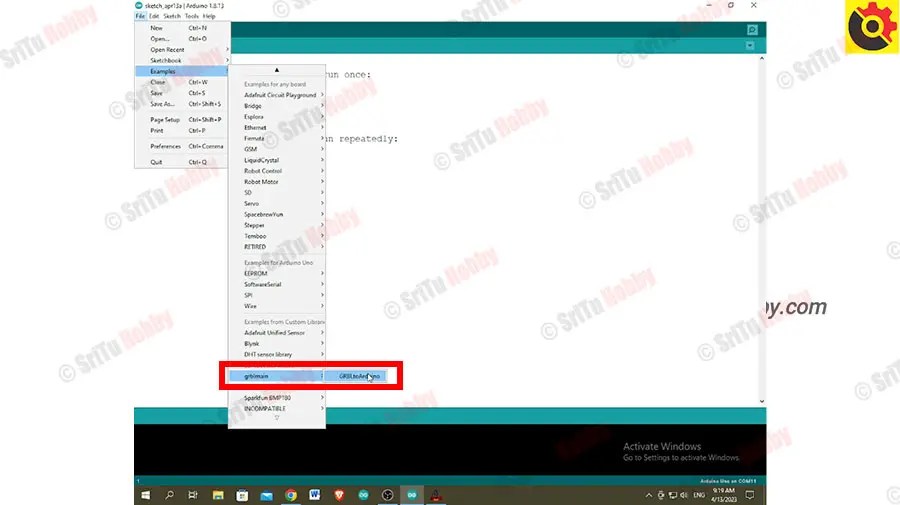Open the notification center icon
The width and height of the screenshot is (900, 505).
coord(750,495)
